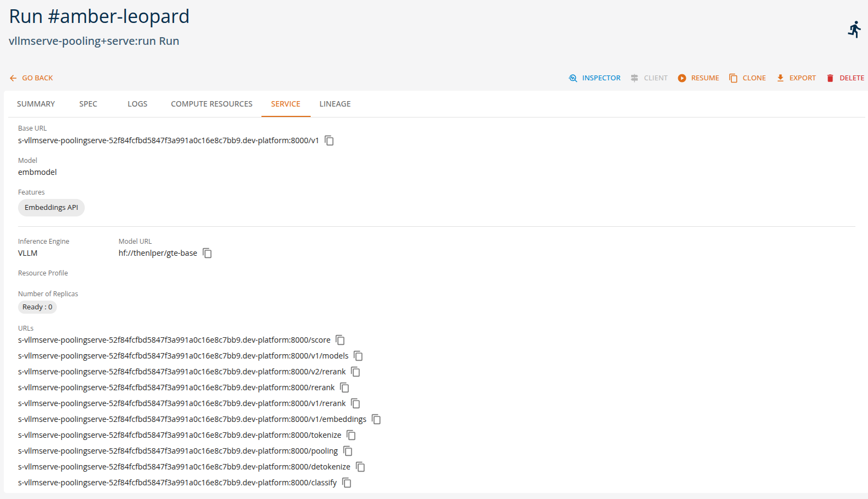Open the Logs tab
The image size is (868, 499).
pyautogui.click(x=137, y=104)
